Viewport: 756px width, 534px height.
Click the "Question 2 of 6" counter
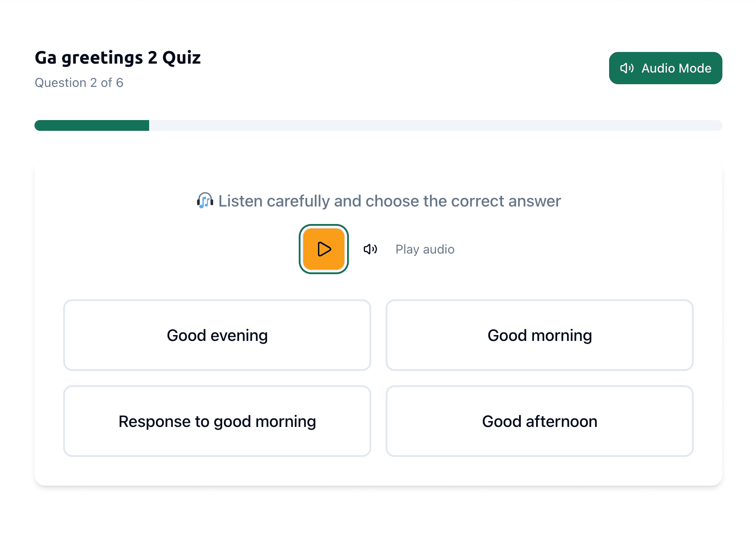click(x=79, y=83)
